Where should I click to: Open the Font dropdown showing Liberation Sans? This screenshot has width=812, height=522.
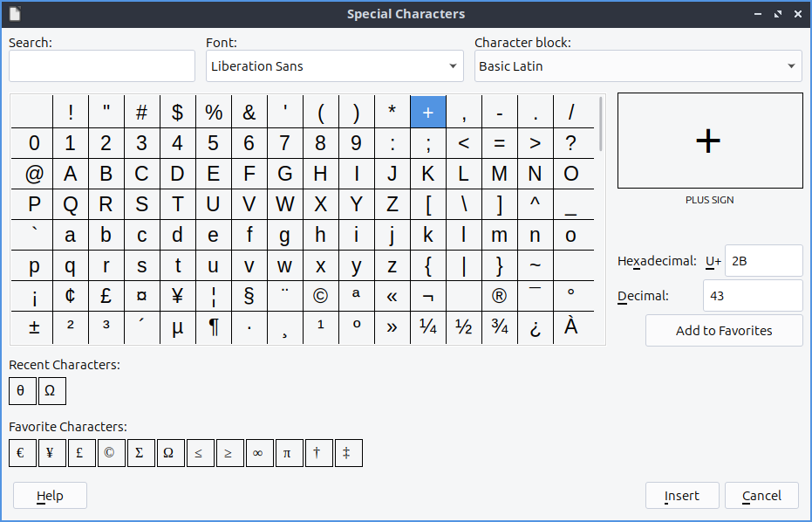coord(335,66)
